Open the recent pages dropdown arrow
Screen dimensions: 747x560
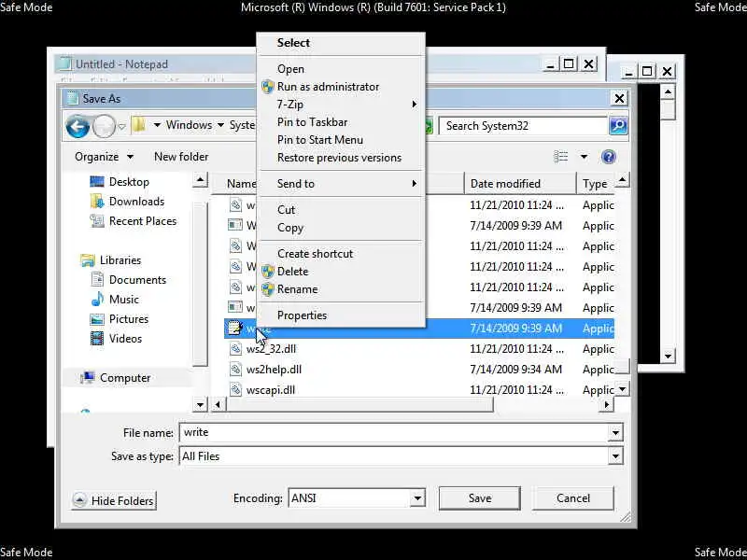click(121, 127)
